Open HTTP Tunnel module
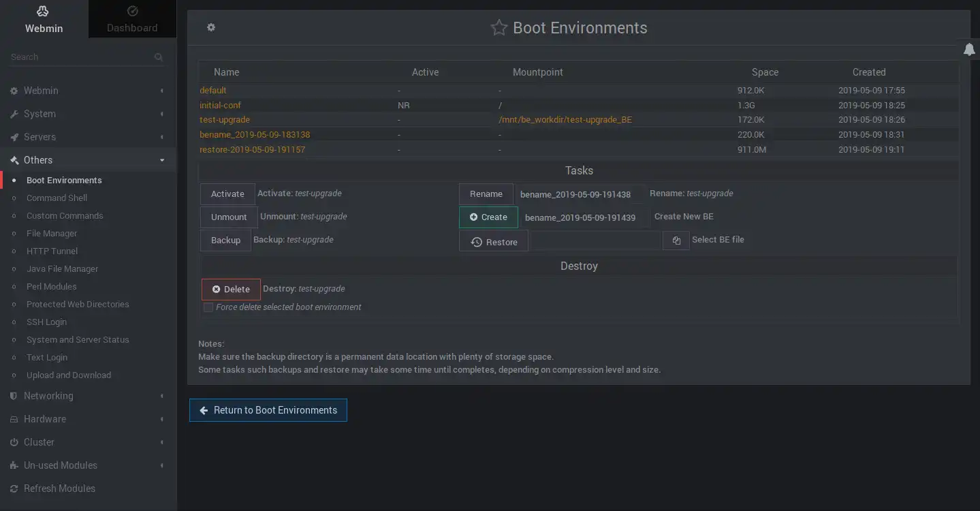Screen dimensions: 980x511 pos(52,251)
